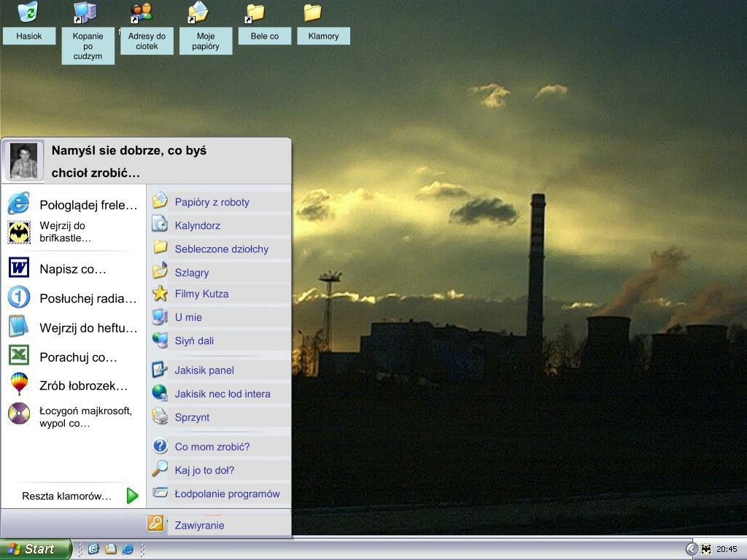Image resolution: width=747 pixels, height=560 pixels.
Task: Click the first quick launch icon on taskbar
Action: (93, 549)
